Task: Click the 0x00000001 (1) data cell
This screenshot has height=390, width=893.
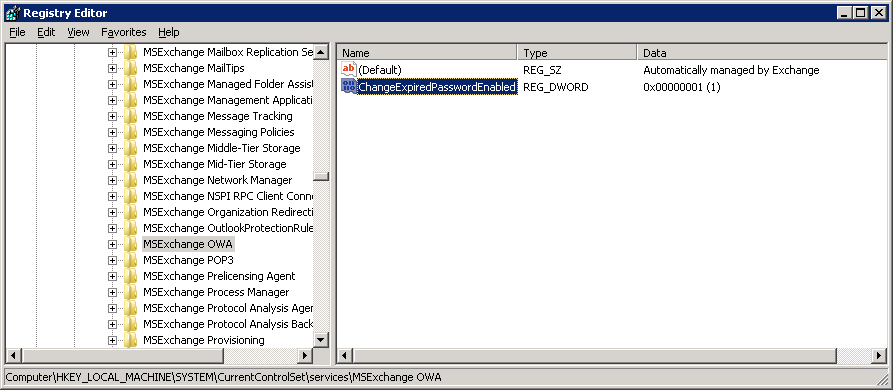Action: [682, 87]
